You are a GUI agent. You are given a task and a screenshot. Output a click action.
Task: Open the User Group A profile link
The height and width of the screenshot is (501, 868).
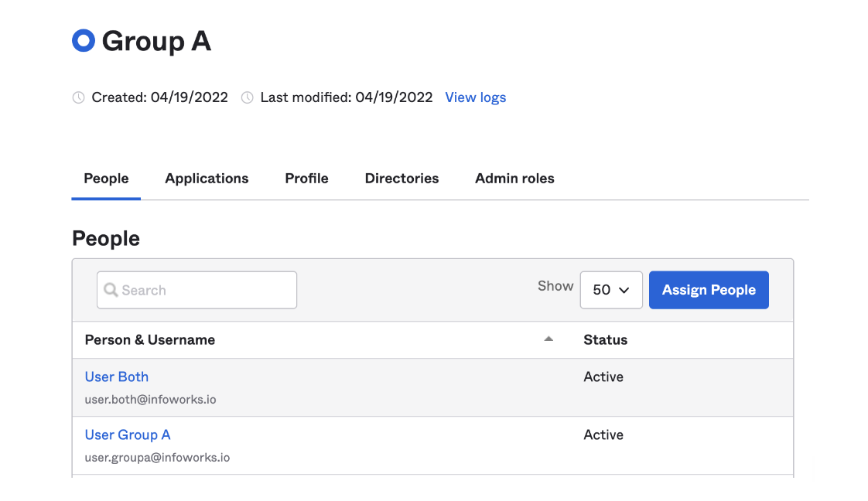pos(128,435)
